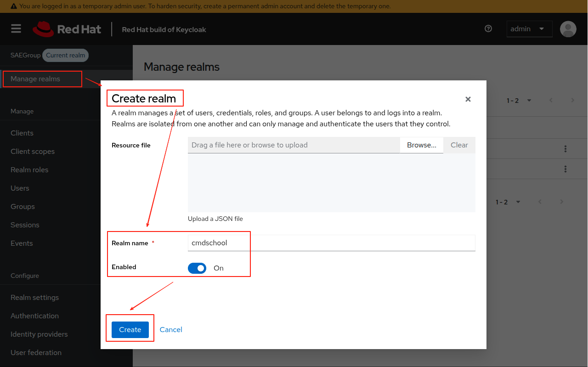Open Groups in the sidebar
Image resolution: width=588 pixels, height=367 pixels.
pos(23,207)
